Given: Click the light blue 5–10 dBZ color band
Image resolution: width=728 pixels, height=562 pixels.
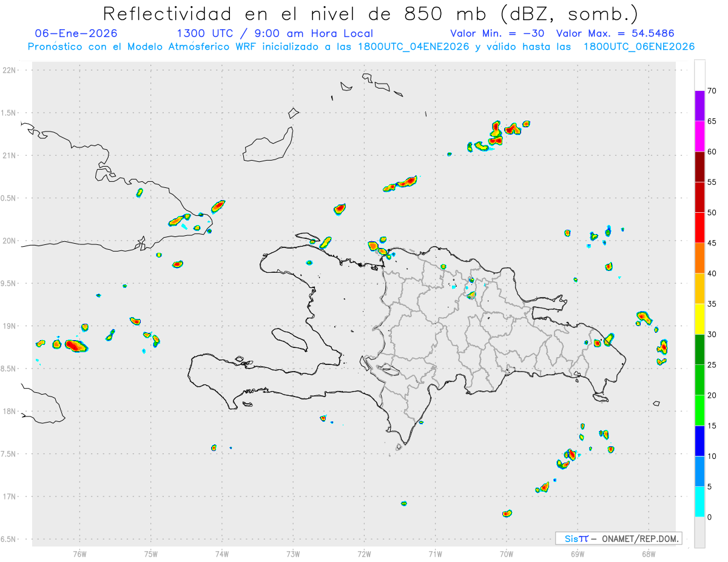Looking at the screenshot, I should [699, 471].
